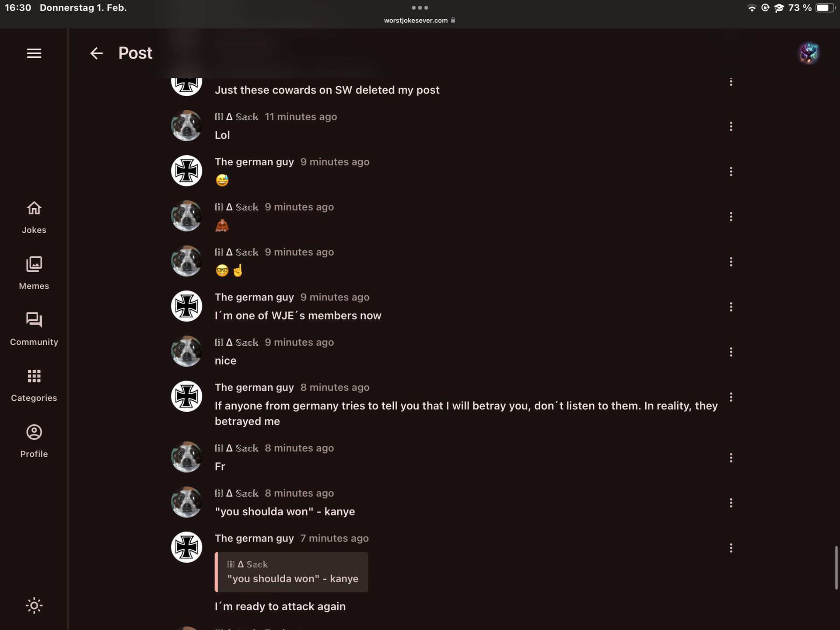Click the page scrollbar on the right edge

pyautogui.click(x=836, y=567)
